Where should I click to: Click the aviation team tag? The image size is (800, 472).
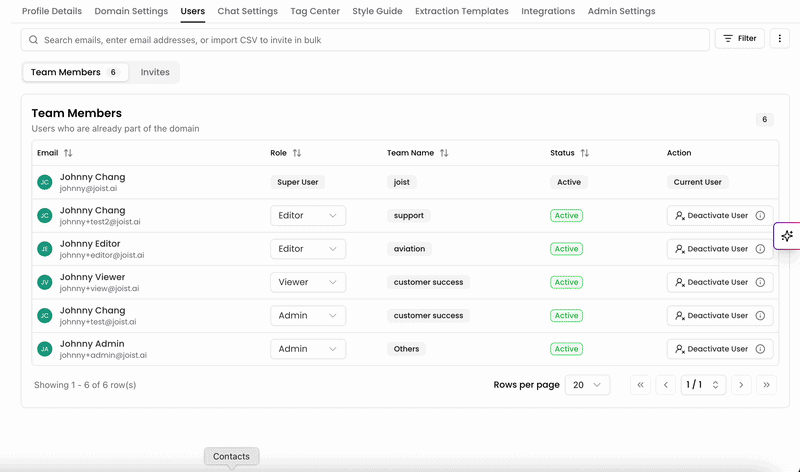pos(409,249)
